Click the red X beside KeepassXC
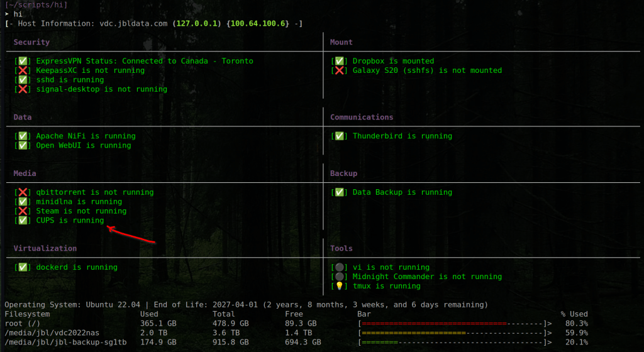The width and height of the screenshot is (644, 352). (23, 70)
